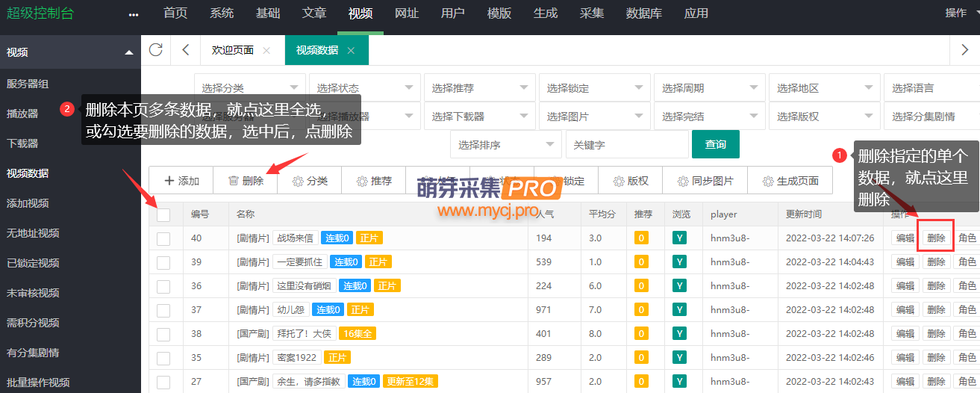Select 未审核视频 in the sidebar
Viewport: 980px width, 393px height.
click(33, 293)
